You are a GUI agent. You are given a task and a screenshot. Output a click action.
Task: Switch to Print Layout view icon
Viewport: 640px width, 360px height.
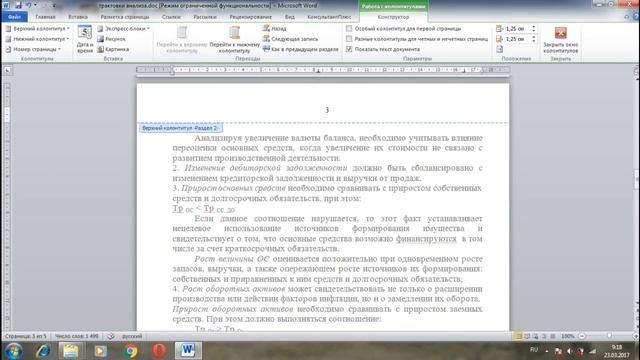(x=518, y=336)
